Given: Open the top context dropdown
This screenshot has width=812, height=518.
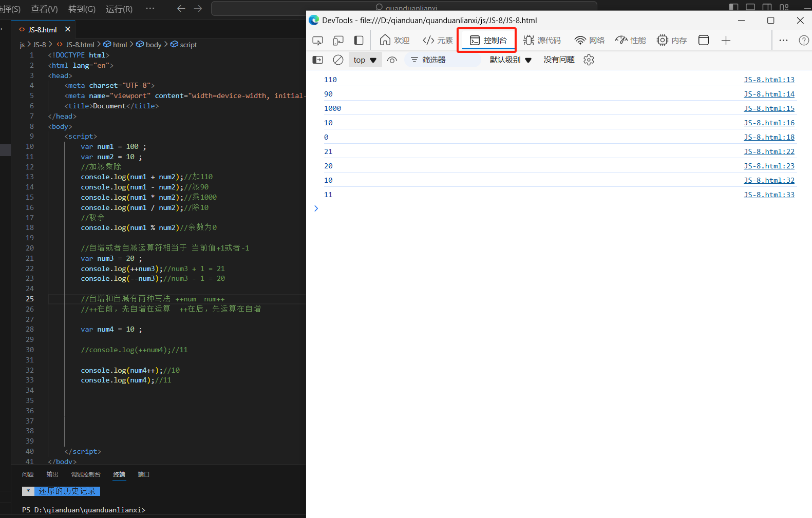Looking at the screenshot, I should [x=365, y=60].
